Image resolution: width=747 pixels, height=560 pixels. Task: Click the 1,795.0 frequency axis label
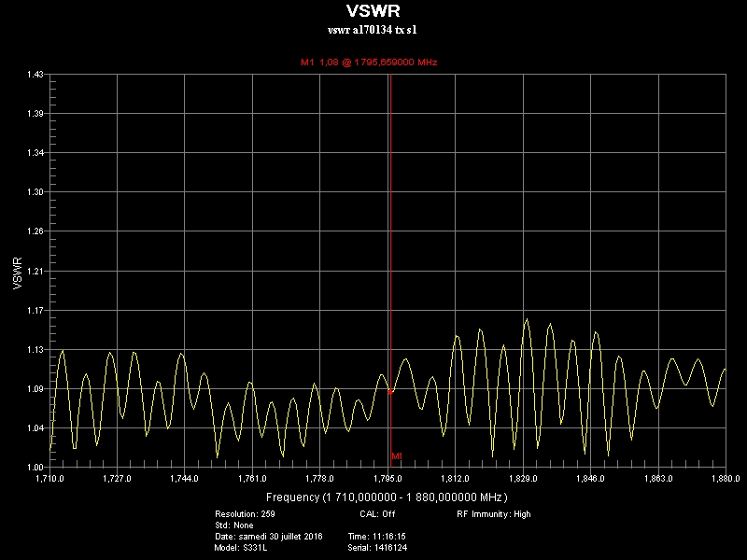coord(388,479)
